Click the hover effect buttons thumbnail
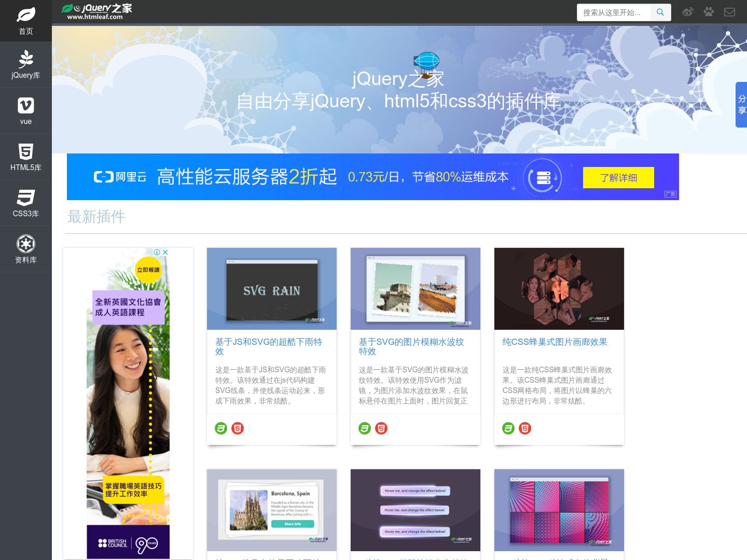The height and width of the screenshot is (560, 747). click(x=416, y=510)
